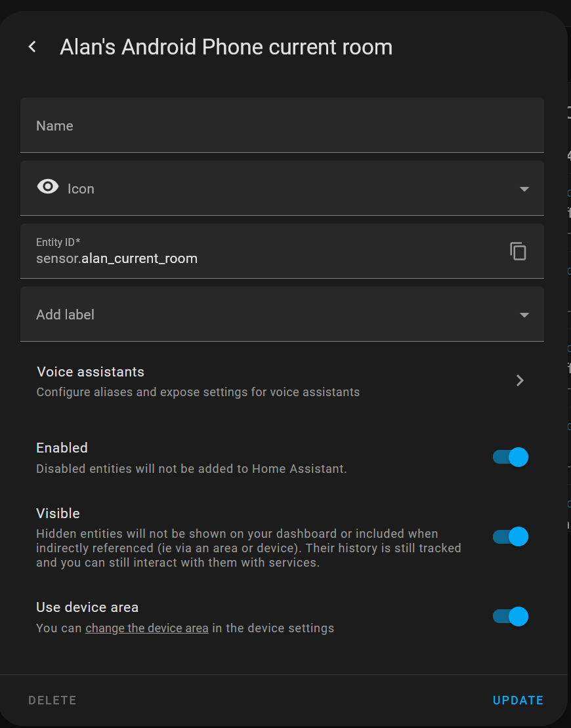
Task: Click the eye icon in Icon field
Action: point(48,187)
